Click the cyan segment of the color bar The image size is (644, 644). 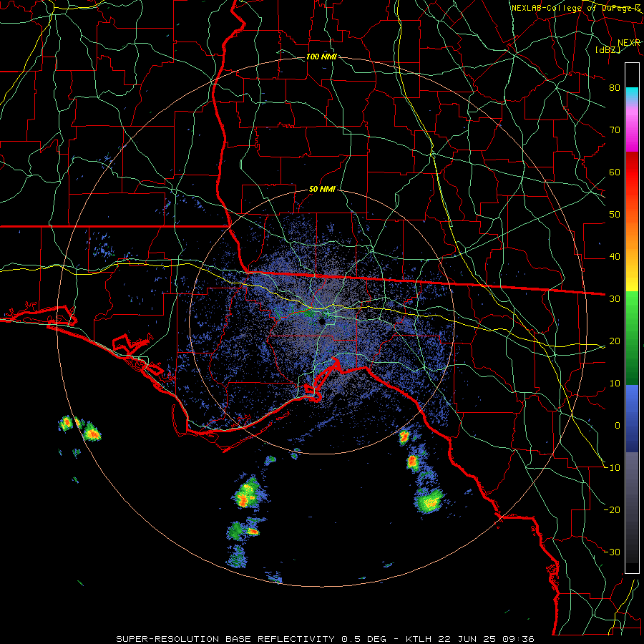[632, 94]
